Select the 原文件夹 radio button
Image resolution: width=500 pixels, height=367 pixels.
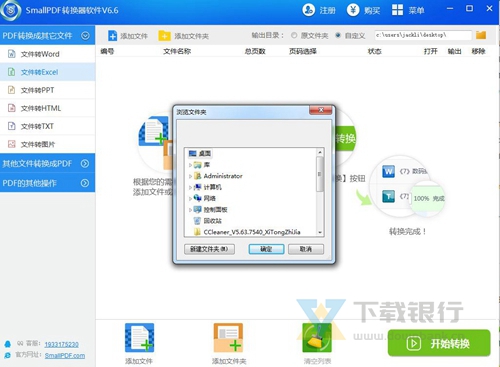pos(294,35)
